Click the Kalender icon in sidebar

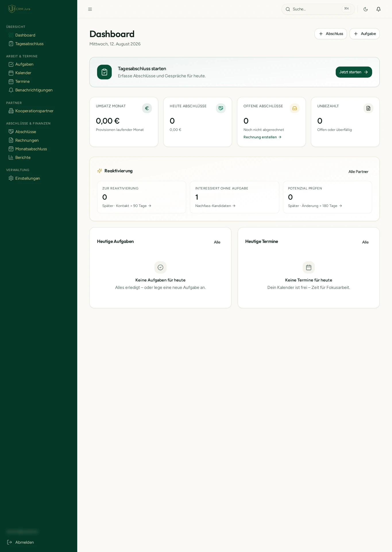coord(11,73)
